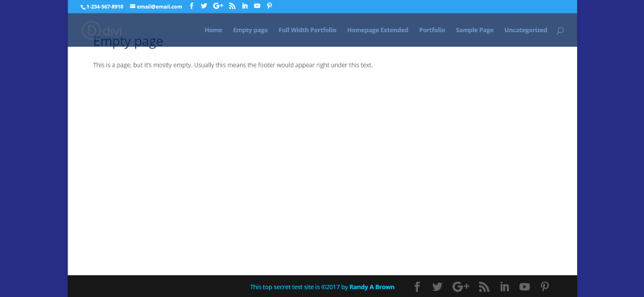The image size is (644, 297).
Task: Open Twitter icon in top bar
Action: click(204, 6)
